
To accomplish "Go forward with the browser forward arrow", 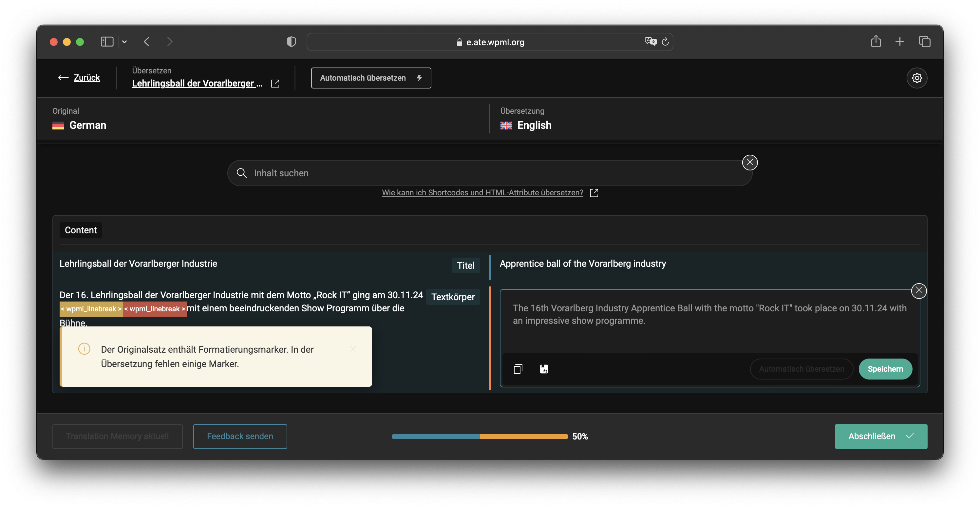I will point(170,42).
